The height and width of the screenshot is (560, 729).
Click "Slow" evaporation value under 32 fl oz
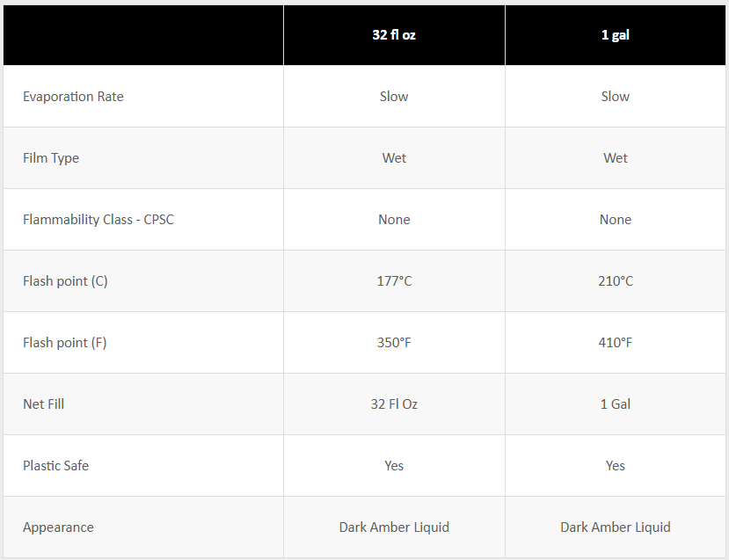394,97
